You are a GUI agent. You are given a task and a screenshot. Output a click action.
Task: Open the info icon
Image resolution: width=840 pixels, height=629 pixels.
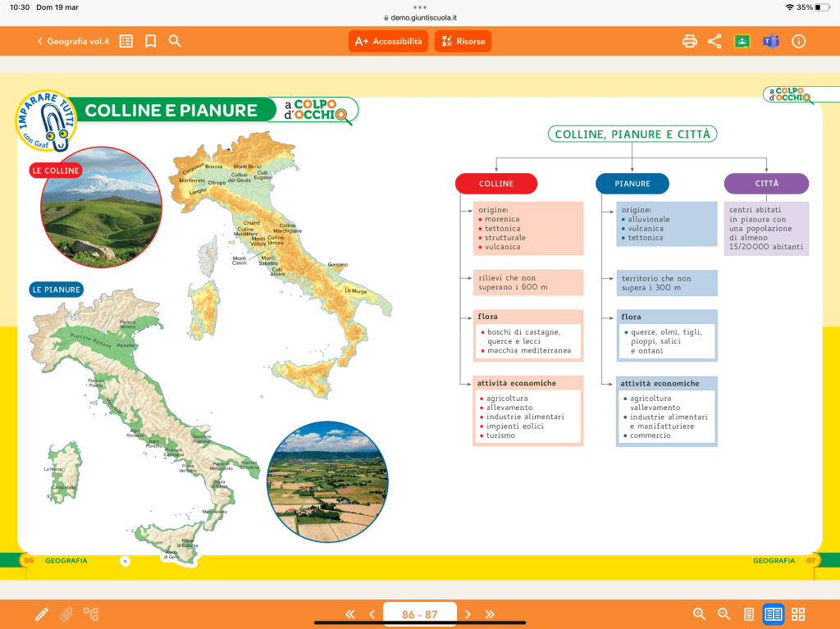798,41
